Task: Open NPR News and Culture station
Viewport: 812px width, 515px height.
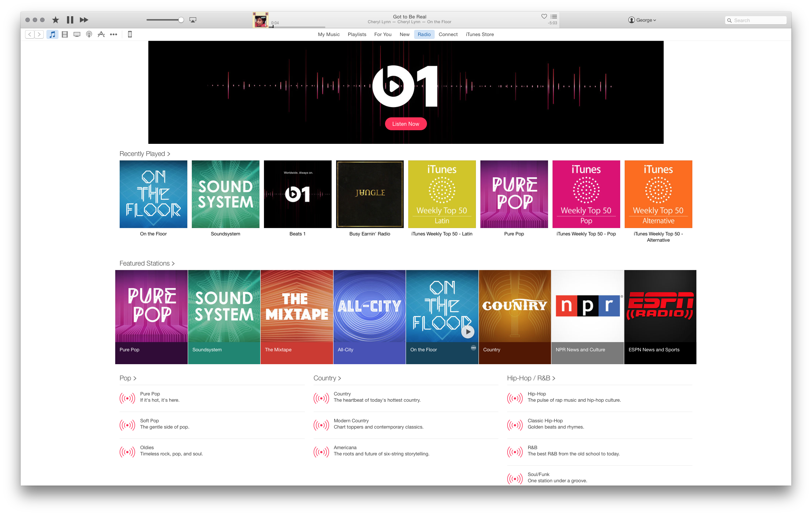Action: [x=587, y=317]
